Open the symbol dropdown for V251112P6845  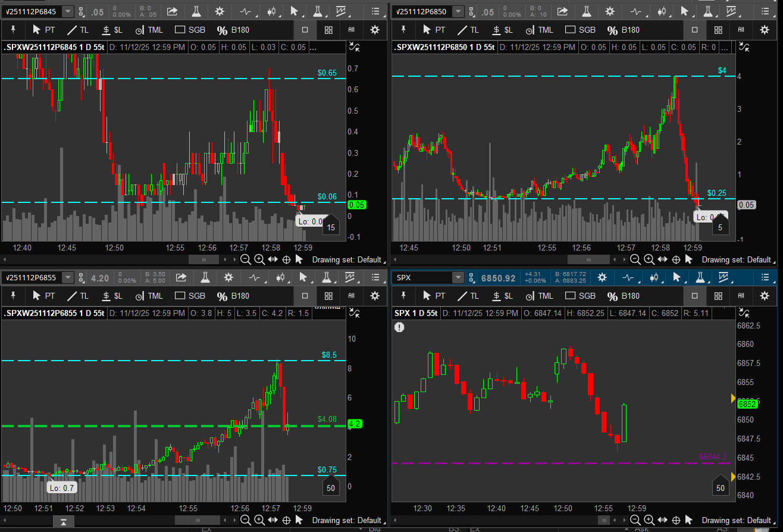68,11
